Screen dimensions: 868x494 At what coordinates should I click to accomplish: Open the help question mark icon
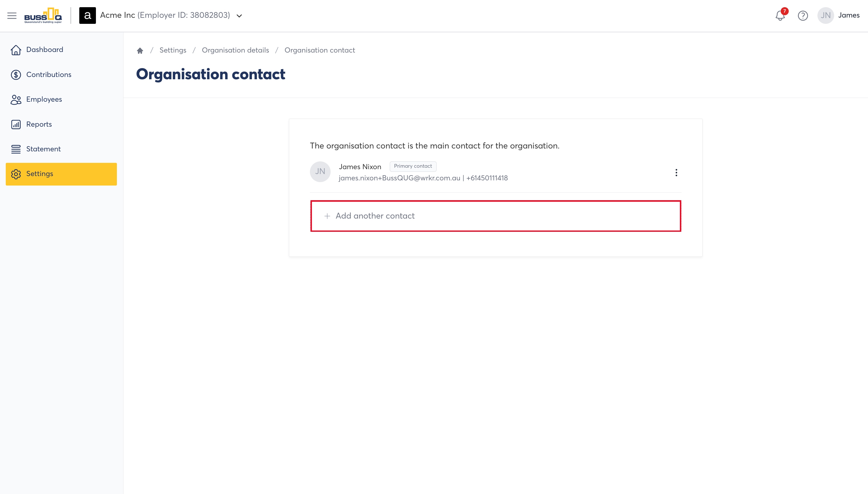tap(803, 16)
